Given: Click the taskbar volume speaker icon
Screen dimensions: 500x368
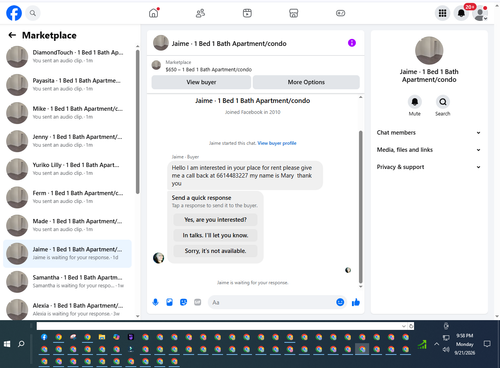Looking at the screenshot, I should (x=446, y=349).
